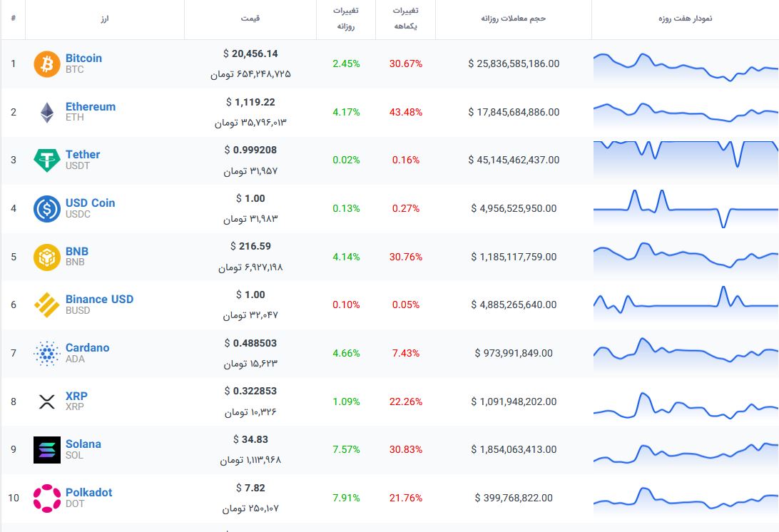This screenshot has width=779, height=532.
Task: Sort by the حجم معاملات روزانه header
Action: point(513,19)
